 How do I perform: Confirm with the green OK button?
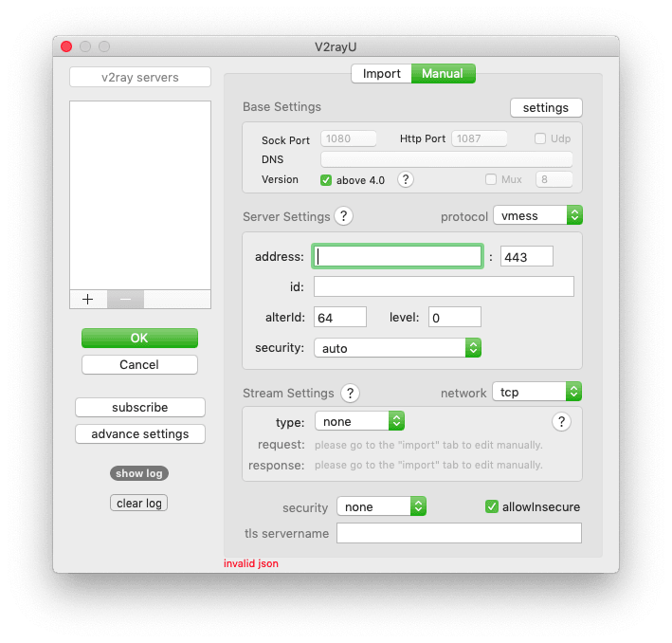point(139,338)
